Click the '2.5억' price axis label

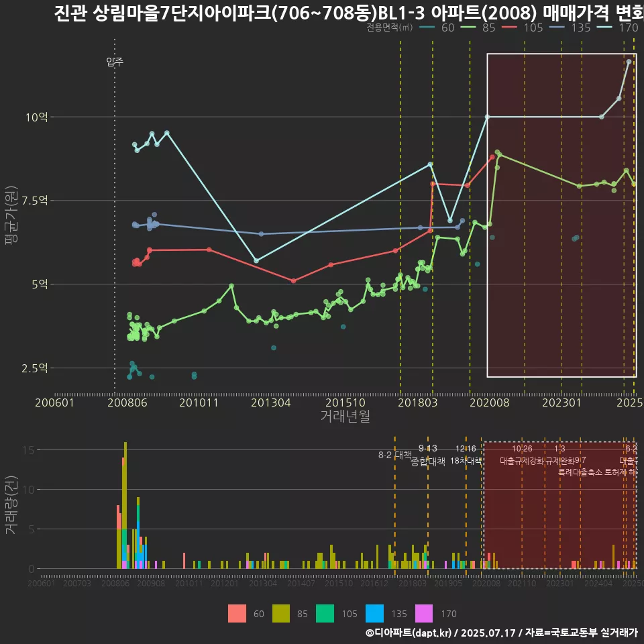34,368
